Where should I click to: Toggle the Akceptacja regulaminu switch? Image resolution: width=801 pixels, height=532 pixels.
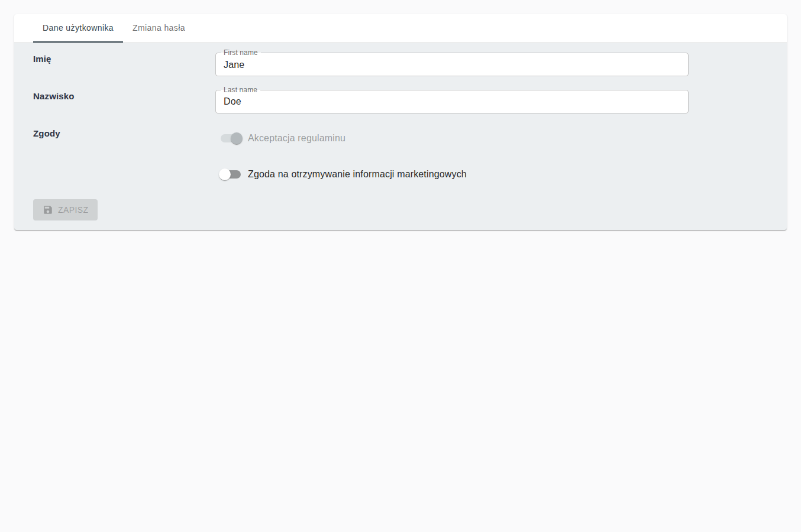tap(231, 138)
